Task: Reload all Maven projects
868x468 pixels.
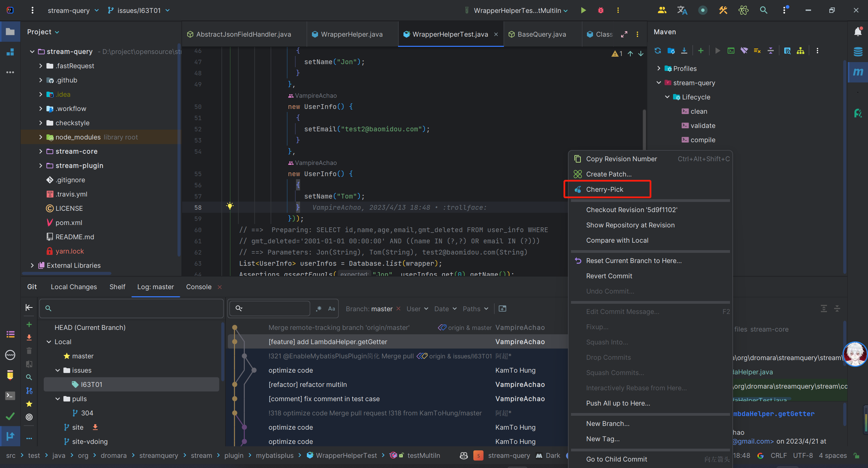Action: 657,51
